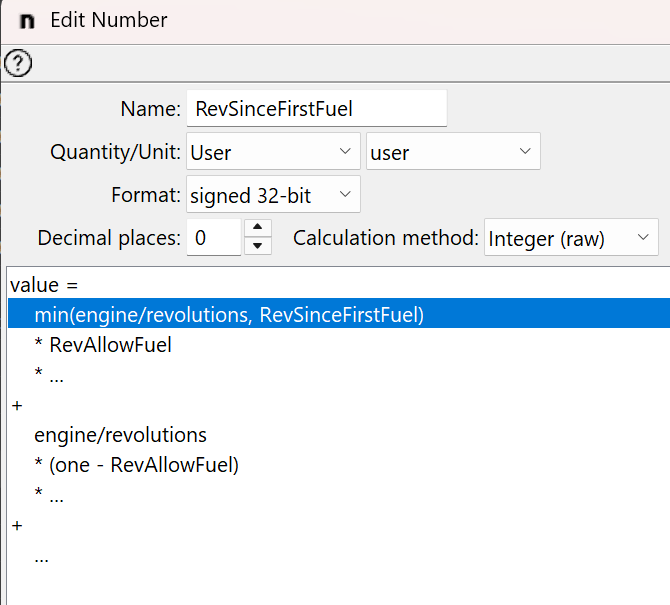This screenshot has height=605, width=670.
Task: Select the engine/revolutions term line
Action: 120,435
